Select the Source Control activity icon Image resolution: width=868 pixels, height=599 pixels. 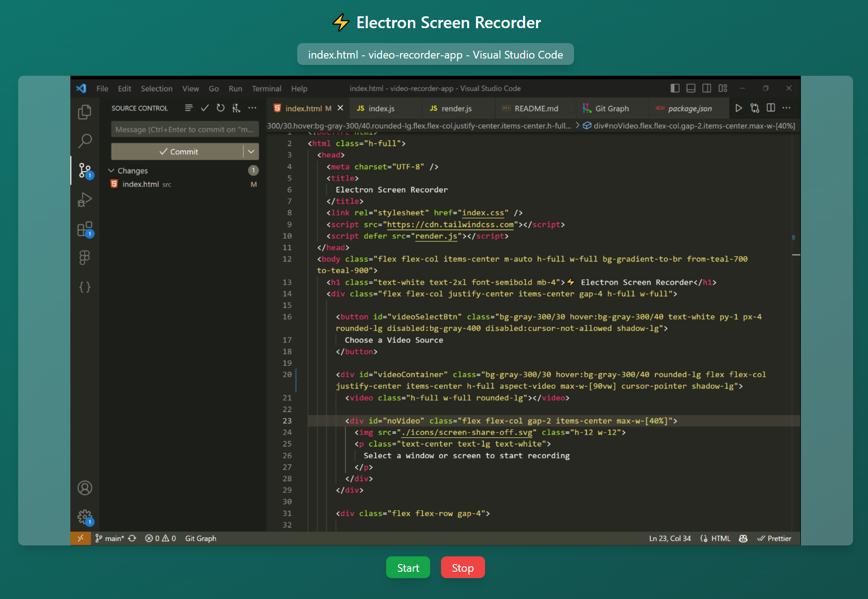[85, 171]
